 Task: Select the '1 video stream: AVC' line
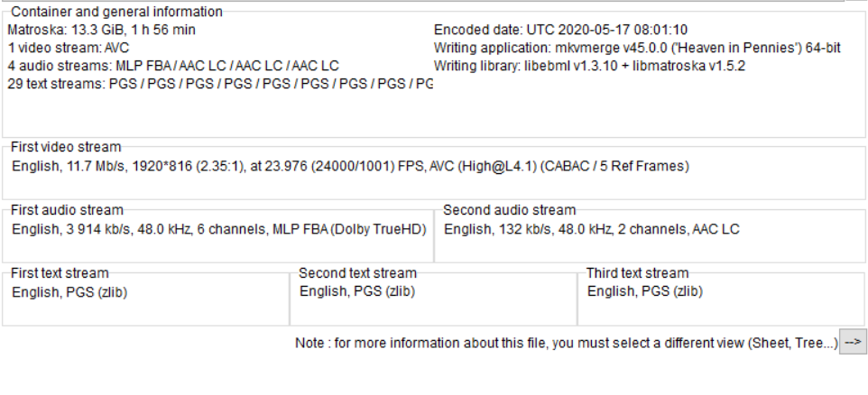click(x=68, y=48)
